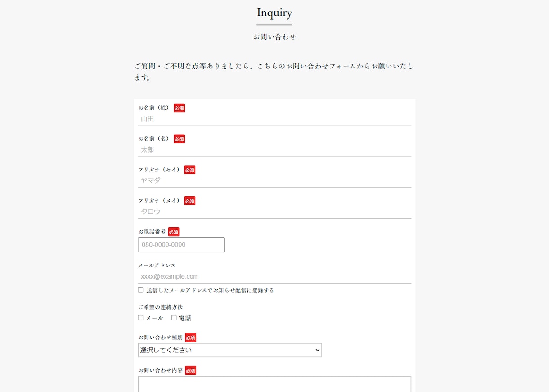The width and height of the screenshot is (549, 392).
Task: Enable お知らせ配信に登録する checkbox
Action: pos(140,290)
